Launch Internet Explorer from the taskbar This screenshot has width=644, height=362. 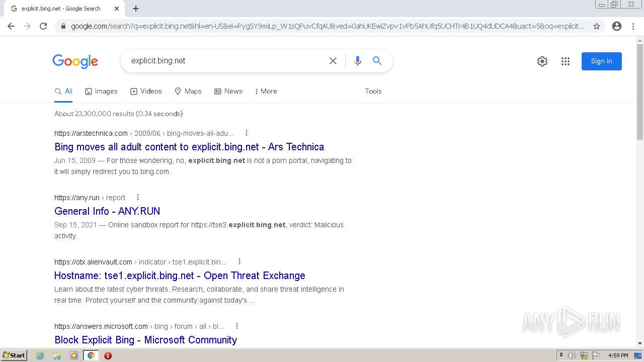[40, 355]
